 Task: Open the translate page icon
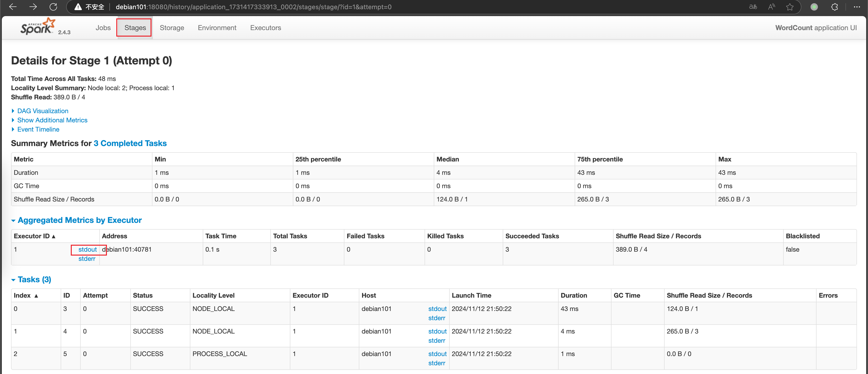[x=753, y=7]
